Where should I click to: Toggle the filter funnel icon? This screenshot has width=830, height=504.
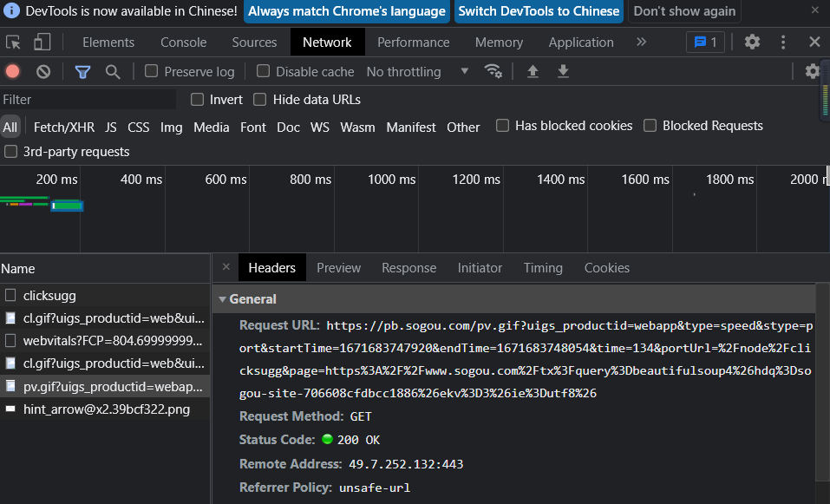(x=82, y=71)
